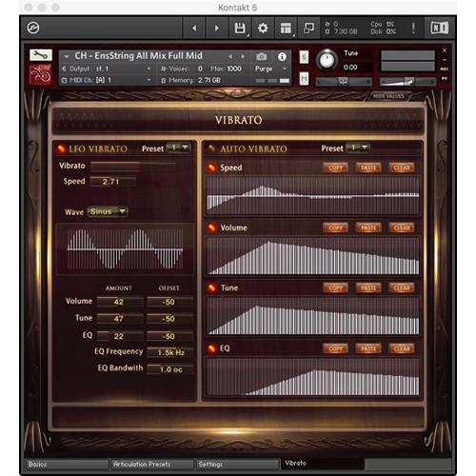476x476 pixels.
Task: Clear the Volume curve
Action: pyautogui.click(x=402, y=228)
